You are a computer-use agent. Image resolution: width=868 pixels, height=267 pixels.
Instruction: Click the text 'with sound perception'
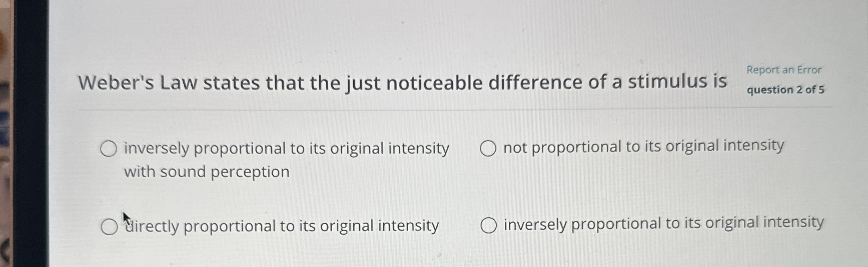point(207,171)
